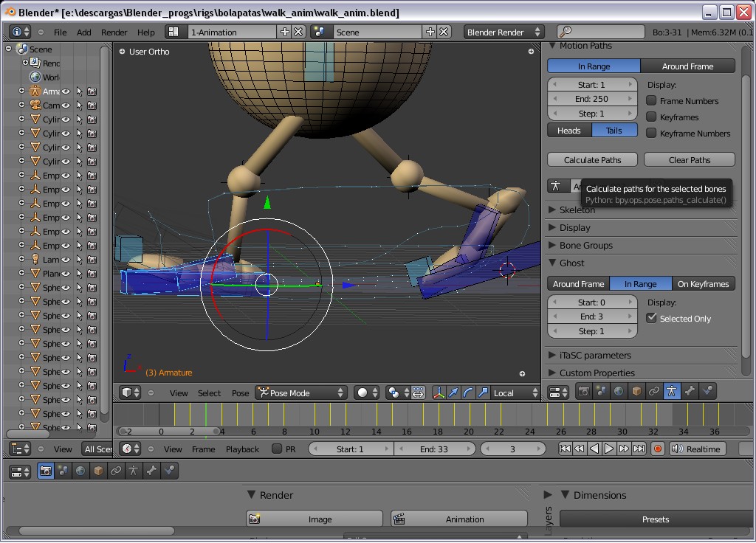Select the highlighted Render camera tab icon
756x543 pixels.
[46, 471]
